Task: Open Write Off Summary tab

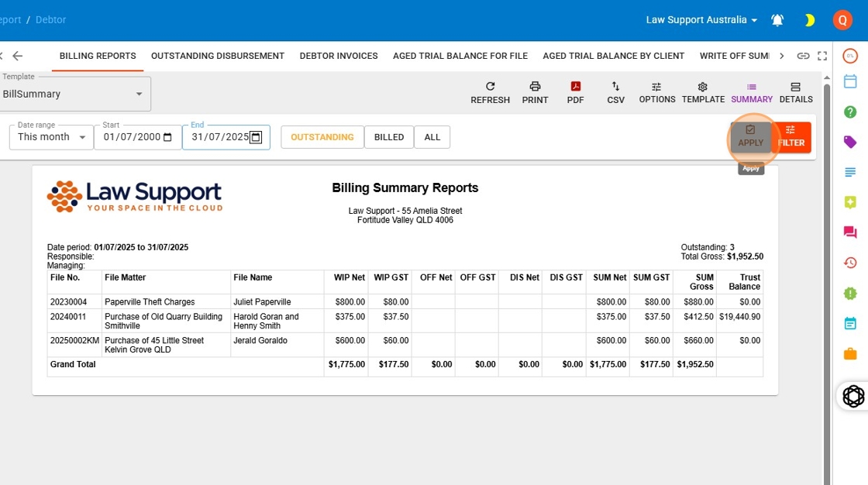Action: [x=735, y=56]
